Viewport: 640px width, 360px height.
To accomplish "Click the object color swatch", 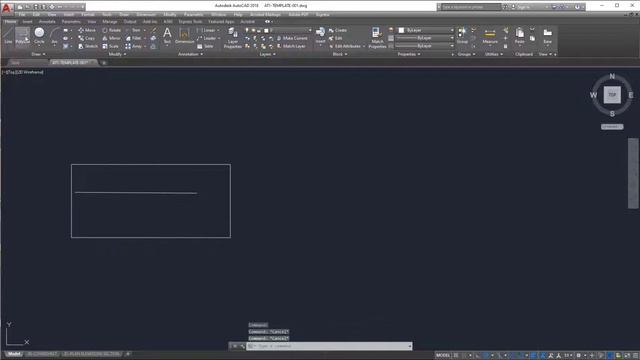I will [401, 30].
